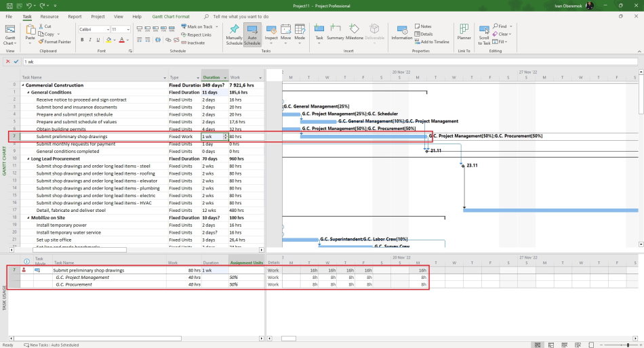The width and height of the screenshot is (644, 348).
Task: Click the Link Tasks chain icon
Action: click(168, 40)
